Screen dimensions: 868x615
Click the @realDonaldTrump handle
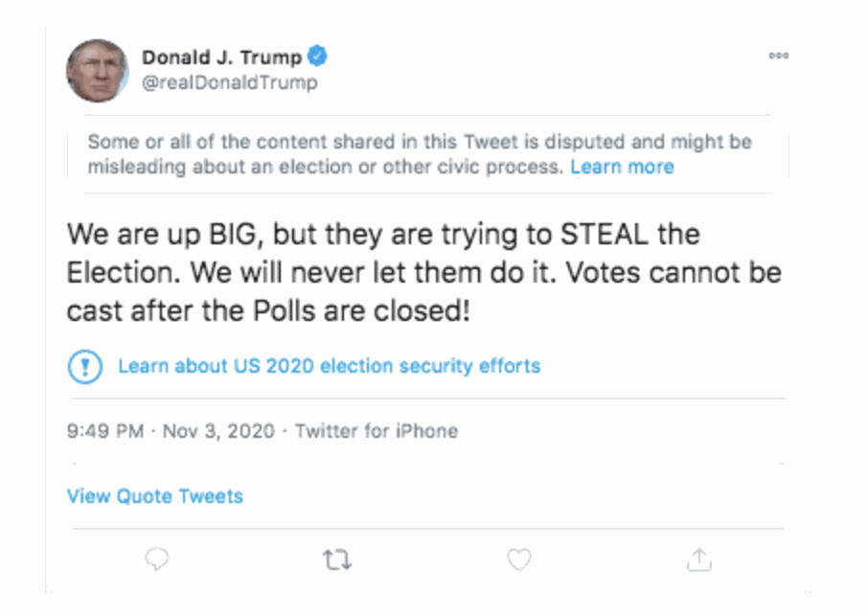[x=229, y=82]
